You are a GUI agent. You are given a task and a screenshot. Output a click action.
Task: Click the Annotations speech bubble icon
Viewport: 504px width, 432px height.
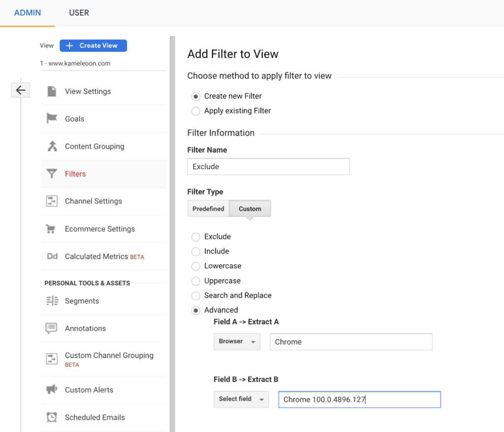click(x=52, y=328)
